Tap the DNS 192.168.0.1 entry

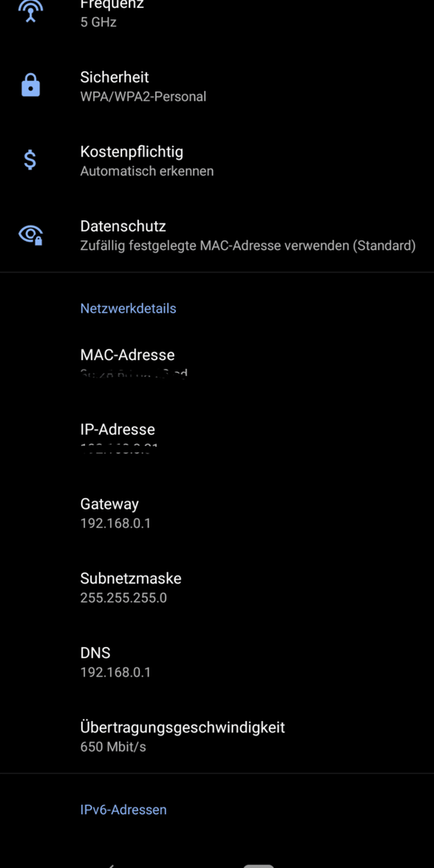[x=217, y=662]
